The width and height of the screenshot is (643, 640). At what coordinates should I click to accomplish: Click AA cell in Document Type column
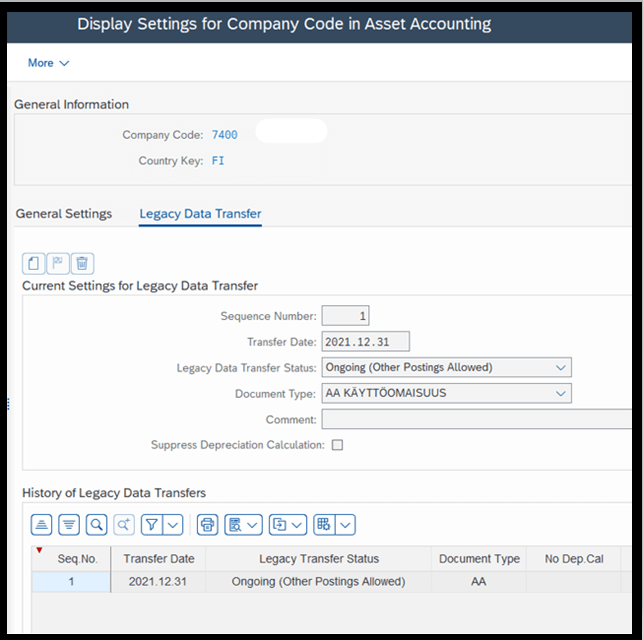click(479, 582)
